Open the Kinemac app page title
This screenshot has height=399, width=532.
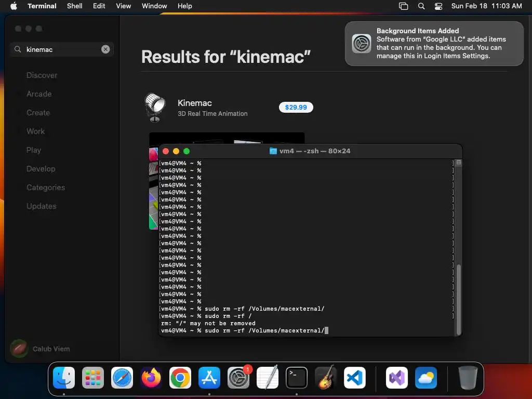coord(195,103)
